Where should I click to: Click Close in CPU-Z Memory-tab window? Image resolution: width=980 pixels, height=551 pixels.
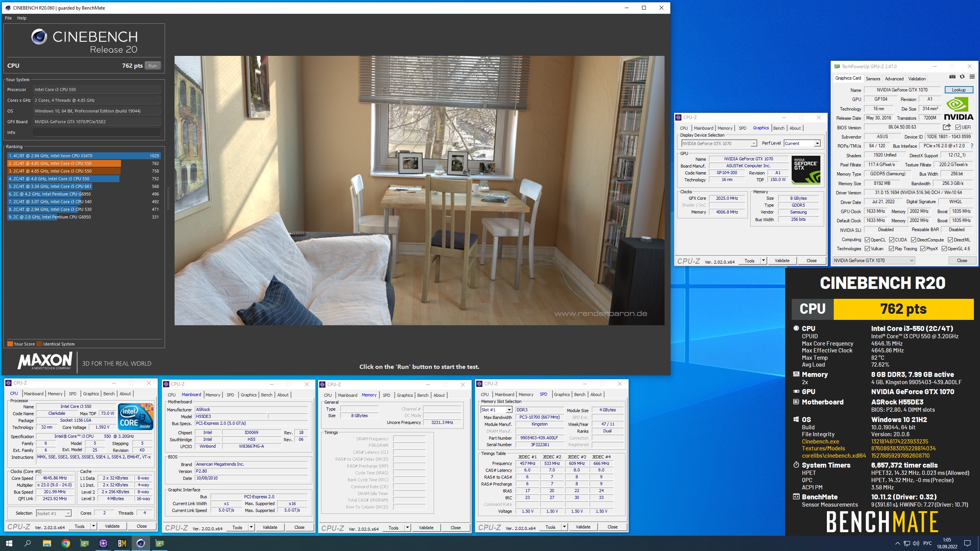tap(456, 528)
